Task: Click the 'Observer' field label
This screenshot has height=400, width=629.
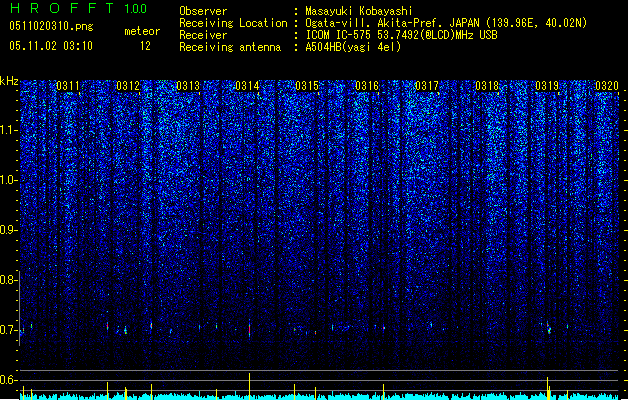Action: point(203,11)
